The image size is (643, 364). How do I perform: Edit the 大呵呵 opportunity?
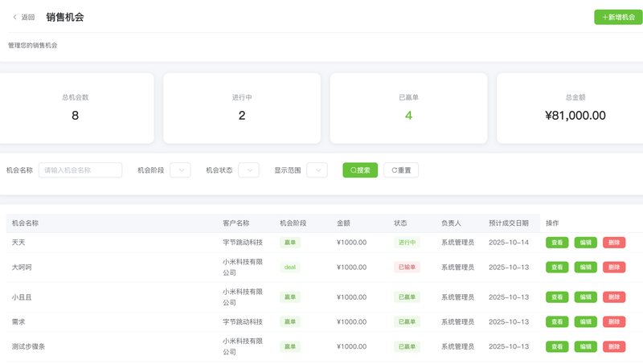(586, 268)
